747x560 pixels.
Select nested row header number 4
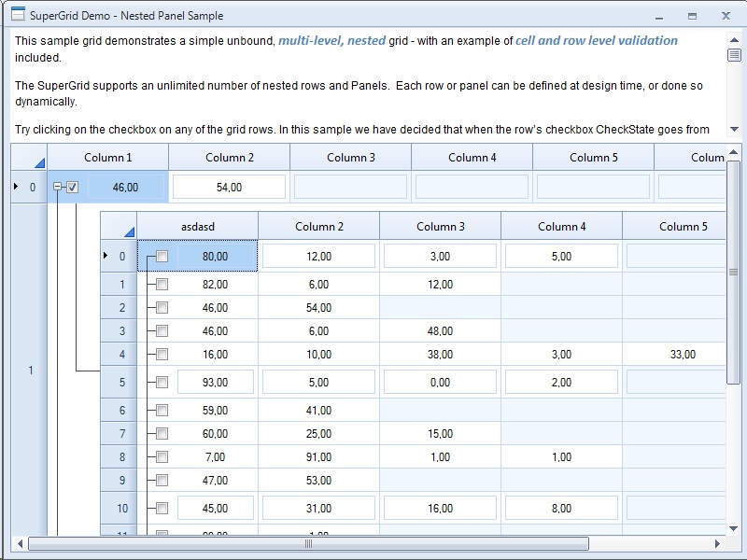[121, 354]
